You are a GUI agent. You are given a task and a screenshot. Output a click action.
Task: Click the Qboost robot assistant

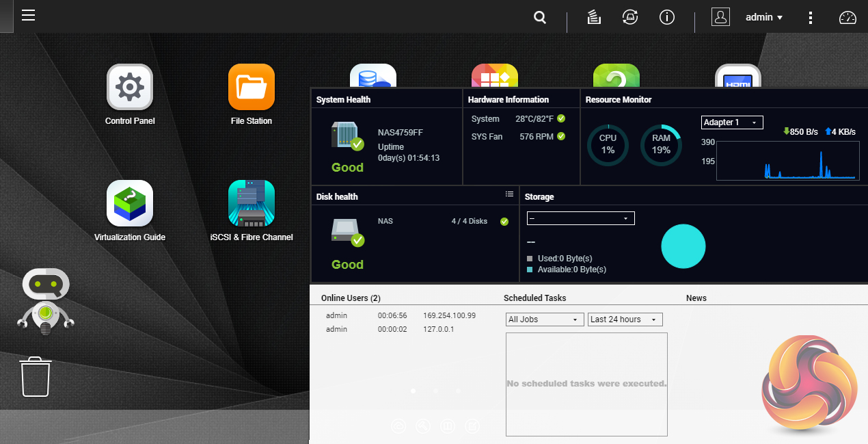point(45,301)
